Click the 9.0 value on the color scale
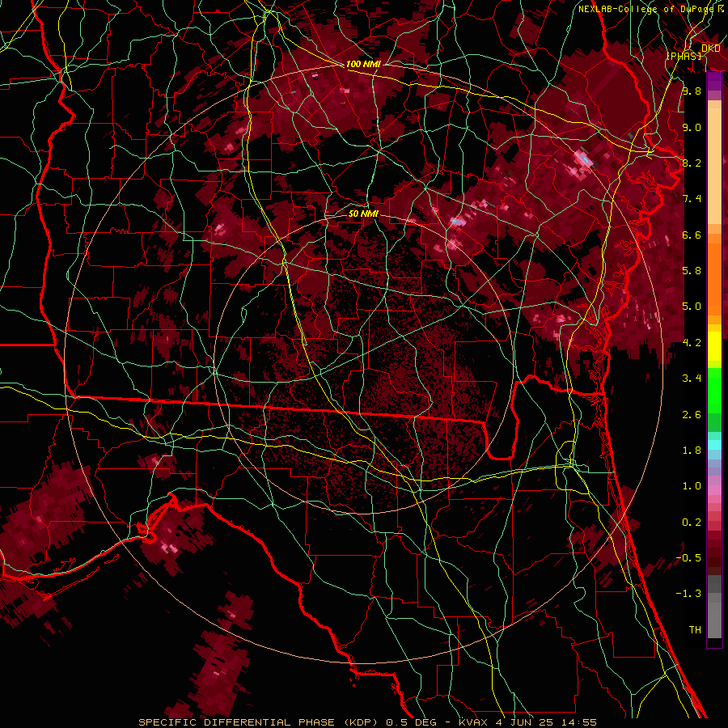This screenshot has width=728, height=728. coord(692,127)
